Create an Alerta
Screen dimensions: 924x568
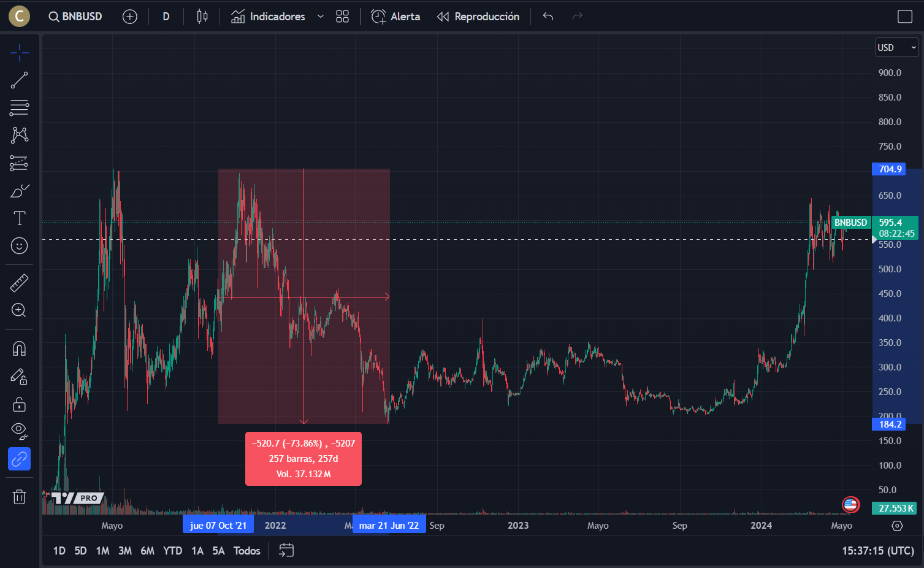coord(396,17)
